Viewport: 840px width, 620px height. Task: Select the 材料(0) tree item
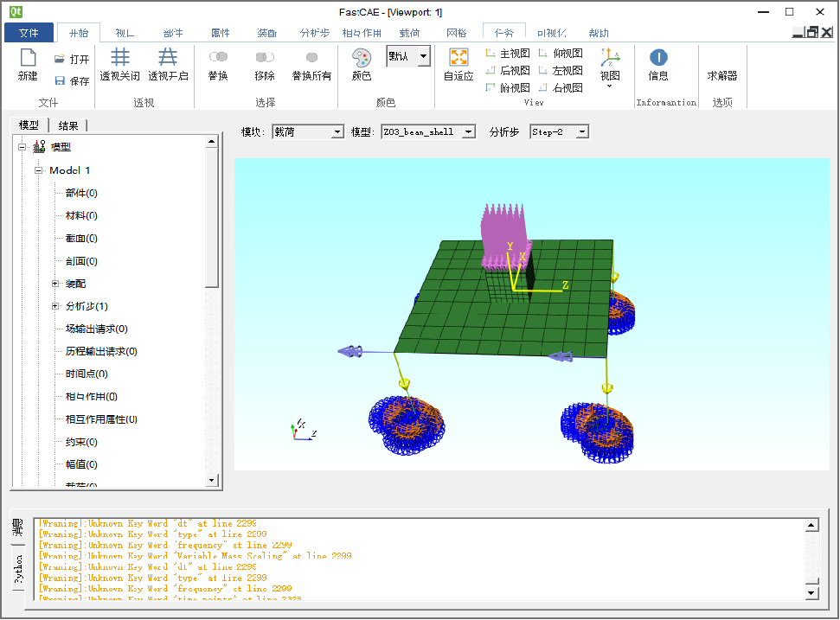tap(81, 216)
